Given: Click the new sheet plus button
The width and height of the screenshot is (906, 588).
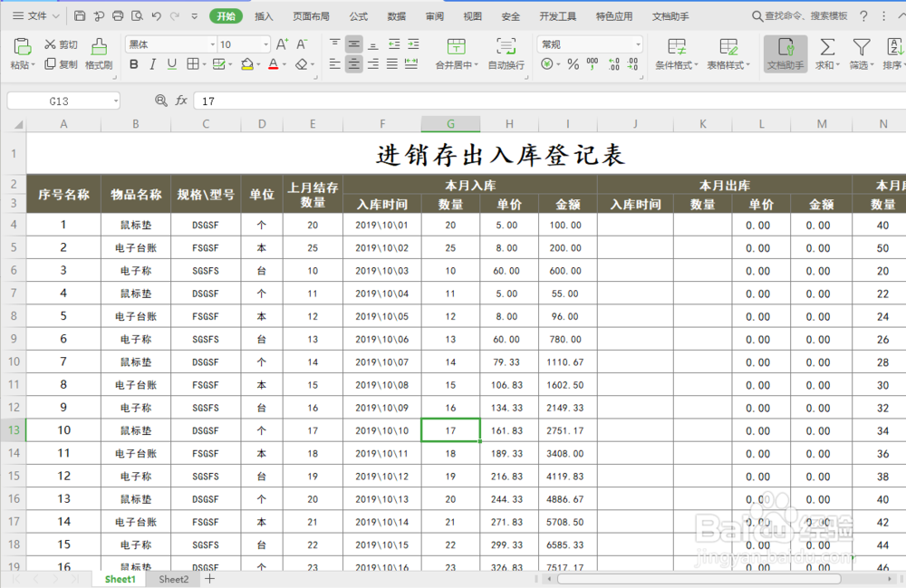Looking at the screenshot, I should point(211,579).
